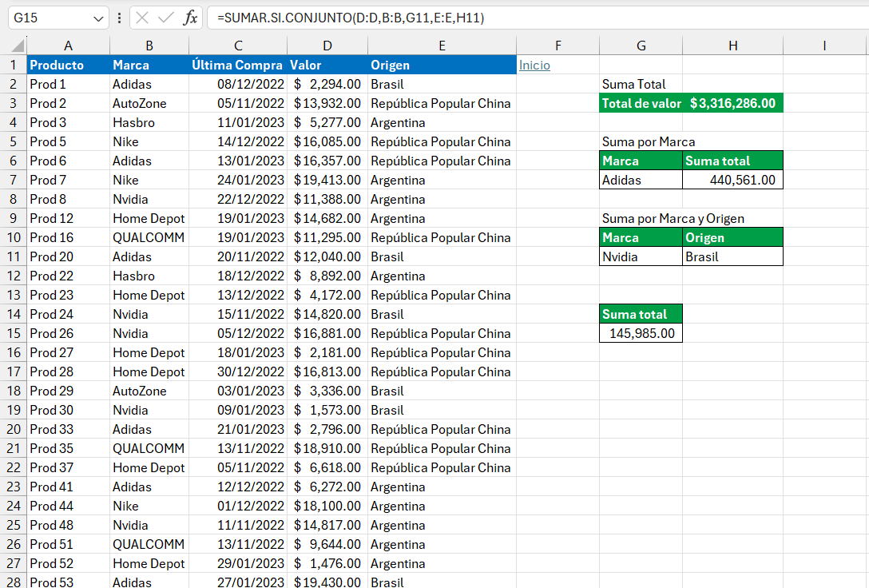The width and height of the screenshot is (869, 588).
Task: Open the Inicio hyperlink in column F
Action: coord(534,66)
